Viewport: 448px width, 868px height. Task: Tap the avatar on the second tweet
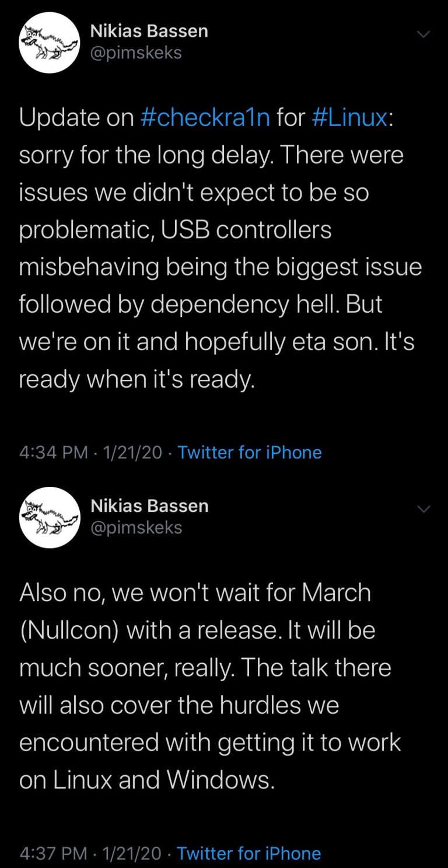tap(49, 517)
